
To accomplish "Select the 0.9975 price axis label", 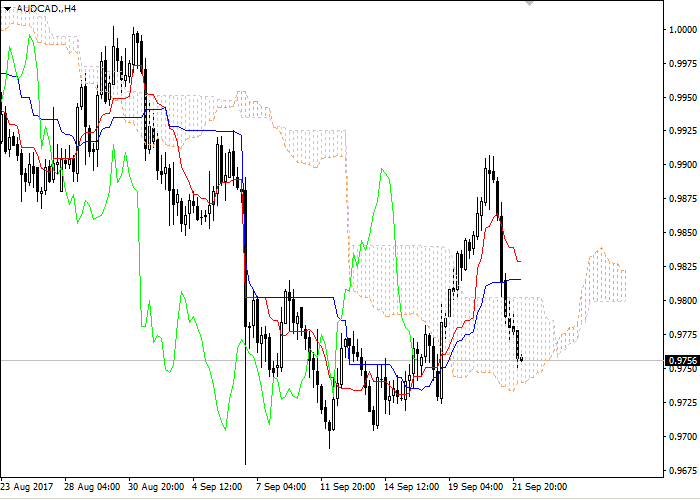I will 683,63.
